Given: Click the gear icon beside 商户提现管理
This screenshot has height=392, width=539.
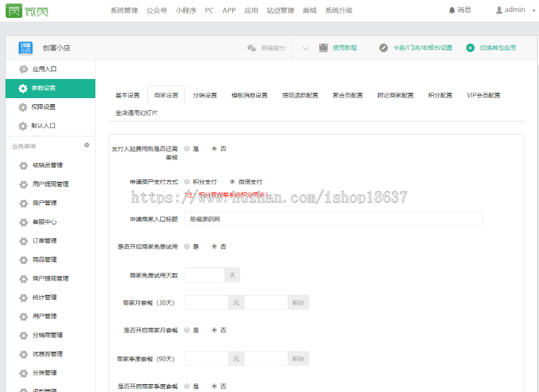Looking at the screenshot, I should (23, 279).
